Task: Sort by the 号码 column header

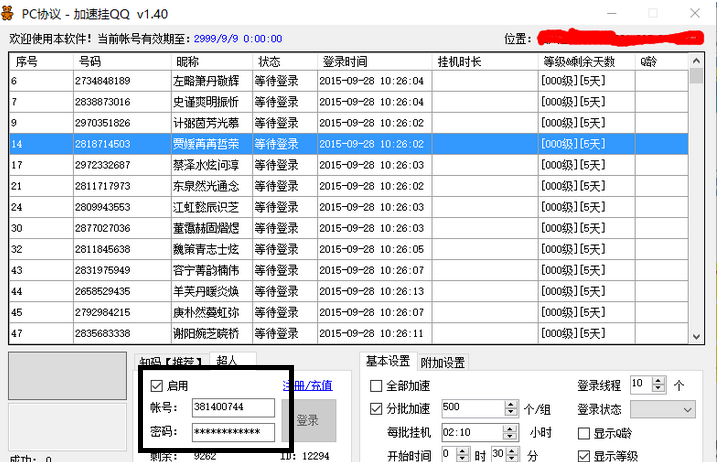Action: 122,61
